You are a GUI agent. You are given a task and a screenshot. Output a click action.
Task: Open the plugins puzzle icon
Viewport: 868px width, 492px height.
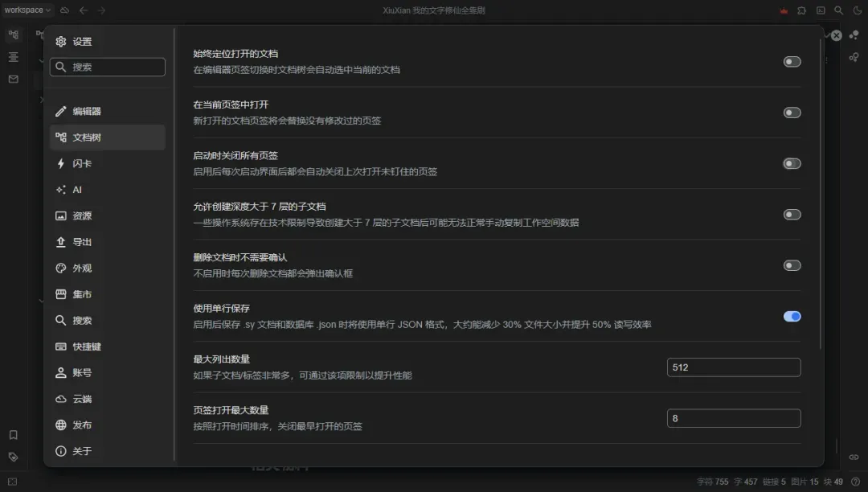coord(801,10)
